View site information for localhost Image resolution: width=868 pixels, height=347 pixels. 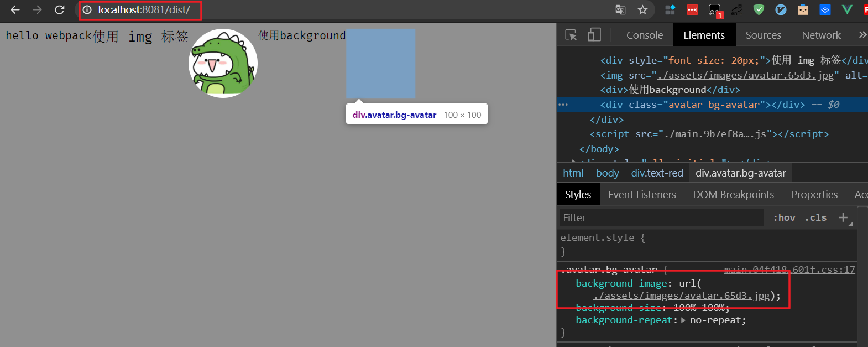[87, 10]
